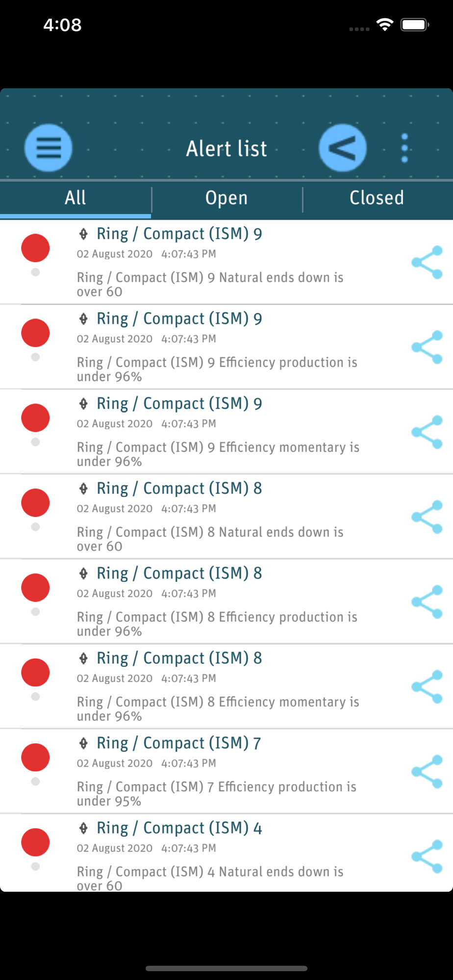
Task: Tap red status dot of ISM 7 alert
Action: (x=35, y=758)
